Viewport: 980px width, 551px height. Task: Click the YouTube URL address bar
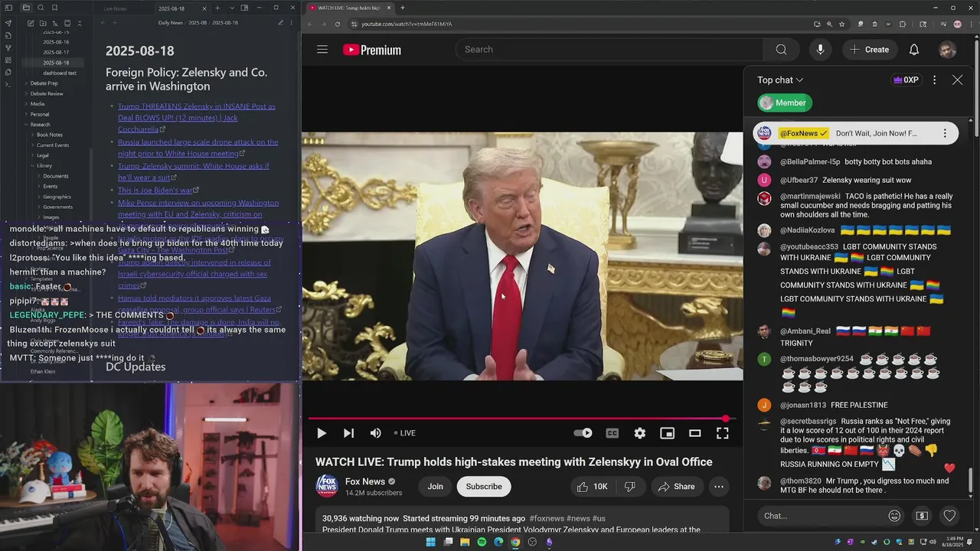click(x=582, y=24)
